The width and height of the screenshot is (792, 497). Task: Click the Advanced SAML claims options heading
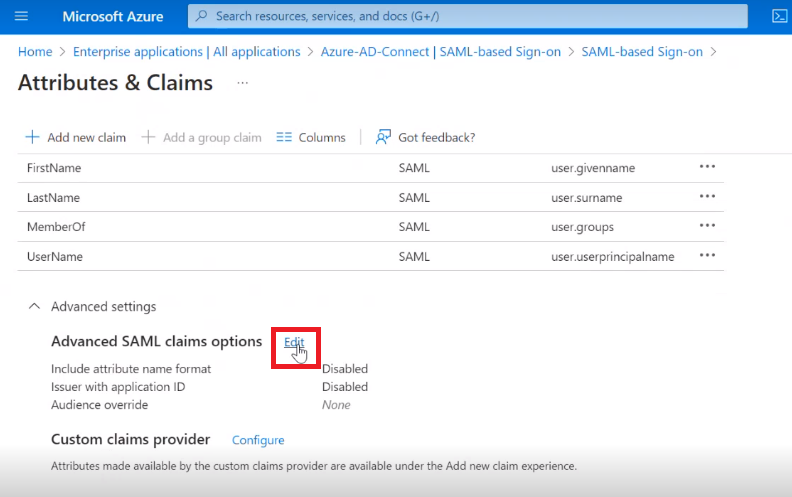157,342
